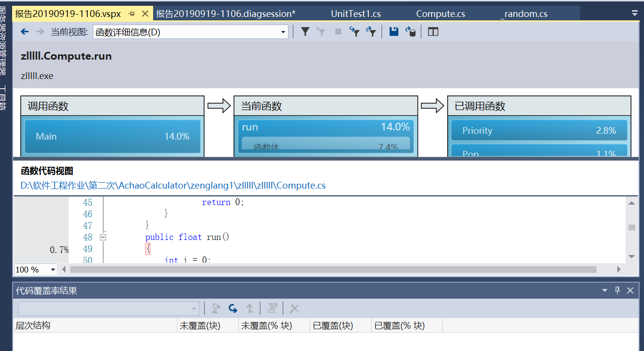Click the 0.7% value beside line 49

pyautogui.click(x=59, y=250)
